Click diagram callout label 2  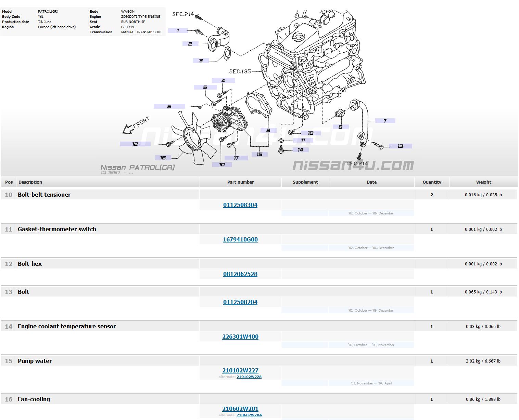click(x=190, y=44)
